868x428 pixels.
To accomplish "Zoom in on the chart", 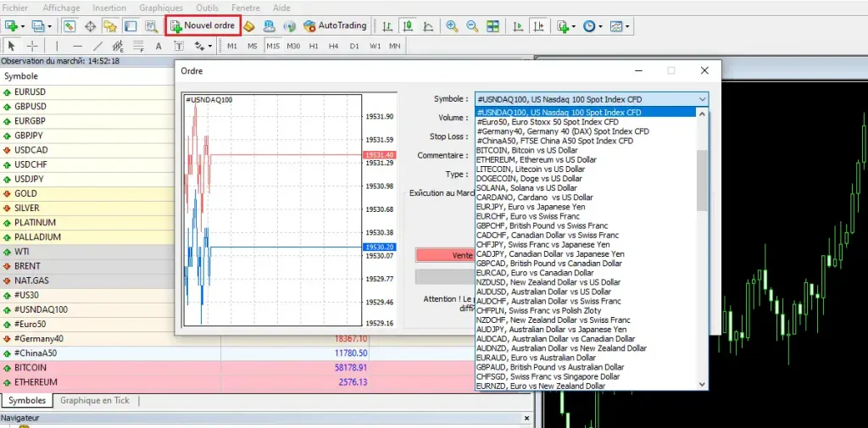I will pos(453,26).
